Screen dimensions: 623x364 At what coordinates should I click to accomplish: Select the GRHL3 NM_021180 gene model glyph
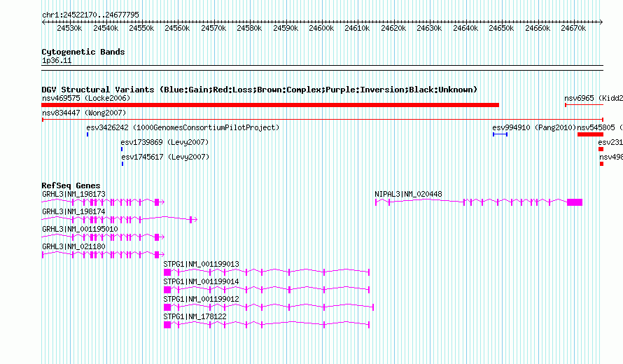pyautogui.click(x=103, y=255)
